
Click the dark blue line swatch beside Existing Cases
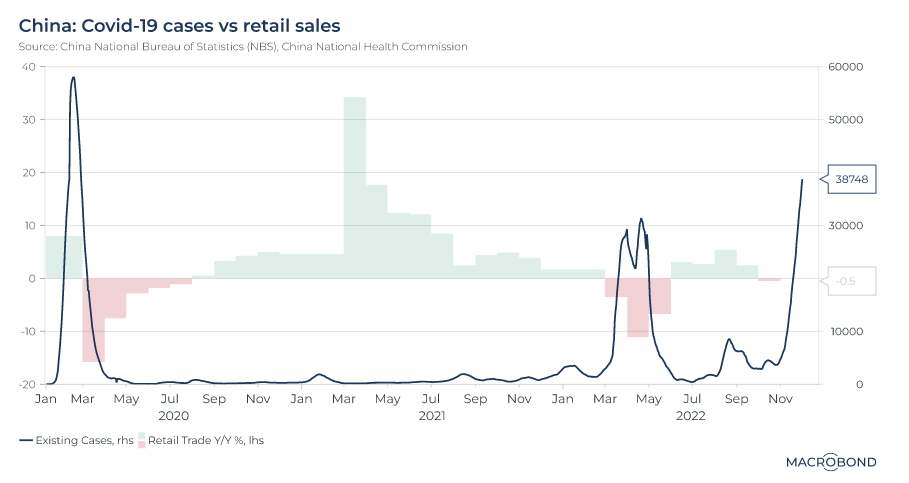[26, 441]
